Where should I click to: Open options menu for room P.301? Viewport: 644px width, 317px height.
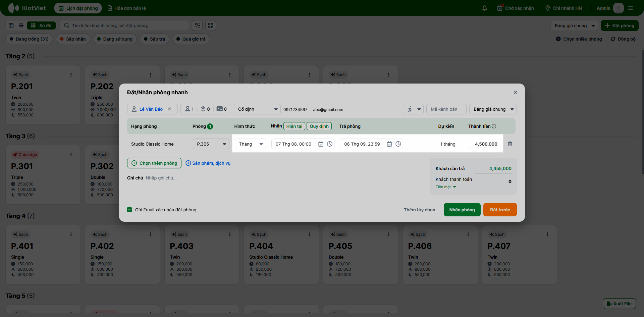pos(71,155)
